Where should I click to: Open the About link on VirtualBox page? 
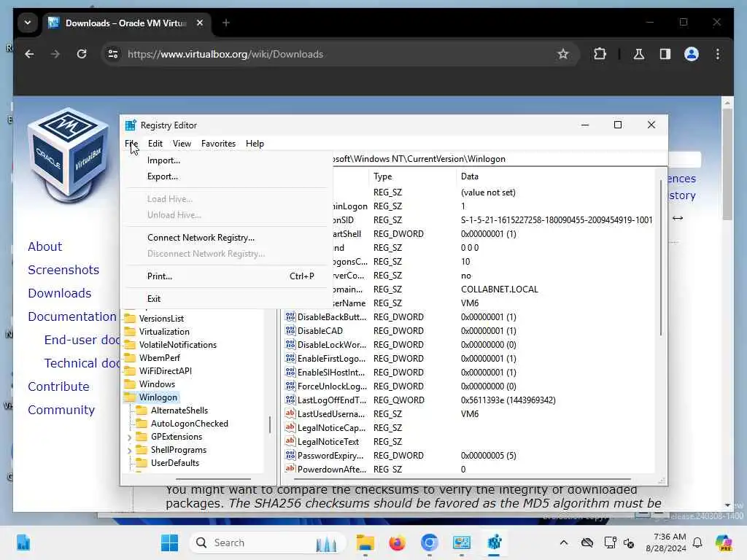point(44,246)
